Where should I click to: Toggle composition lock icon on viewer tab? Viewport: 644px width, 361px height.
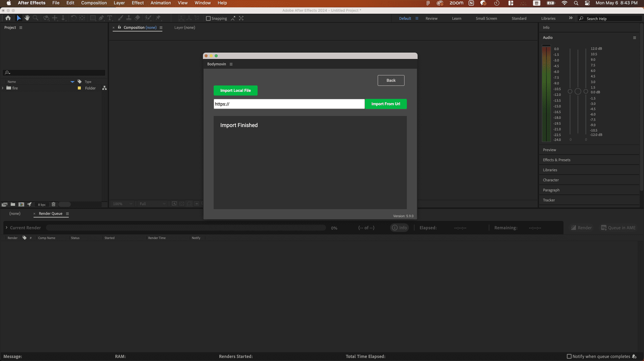[x=119, y=27]
